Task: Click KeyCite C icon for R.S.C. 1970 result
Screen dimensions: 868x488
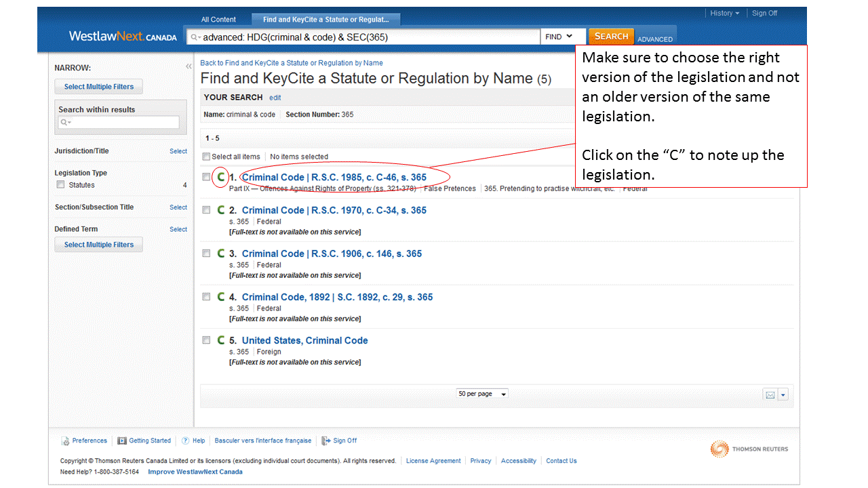Action: pos(220,210)
